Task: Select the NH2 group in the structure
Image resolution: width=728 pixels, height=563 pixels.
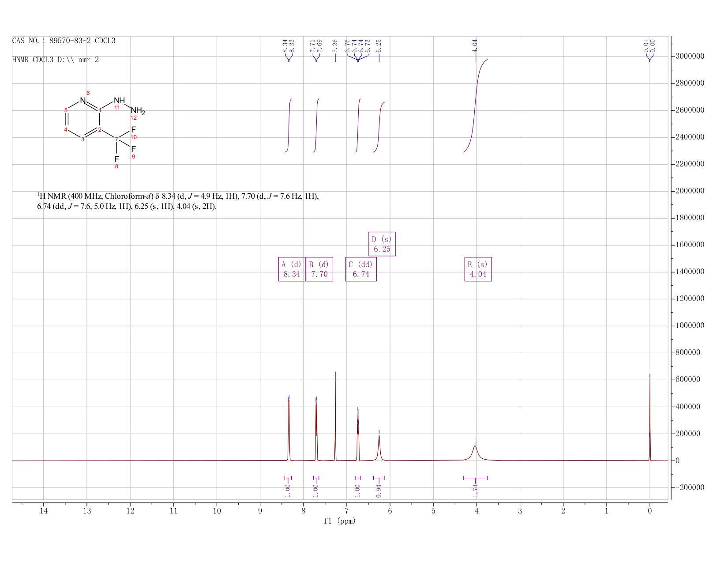Action: tap(137, 111)
